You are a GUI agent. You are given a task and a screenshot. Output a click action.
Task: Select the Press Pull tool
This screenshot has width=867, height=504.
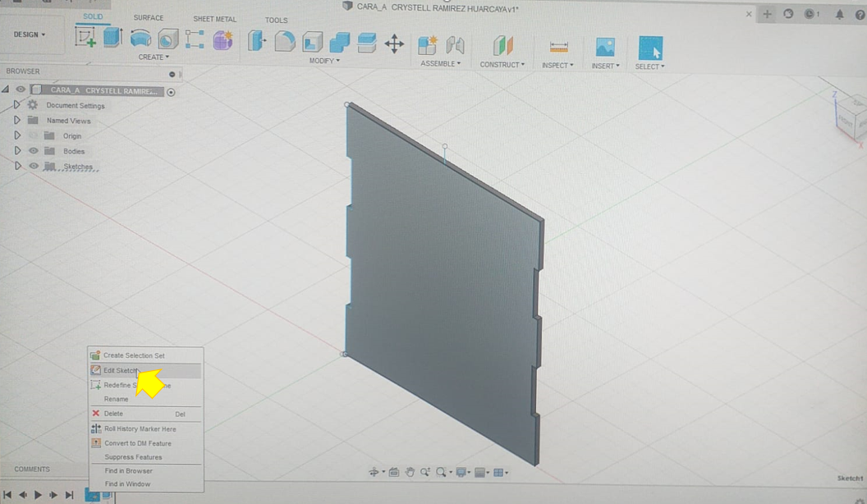click(257, 41)
